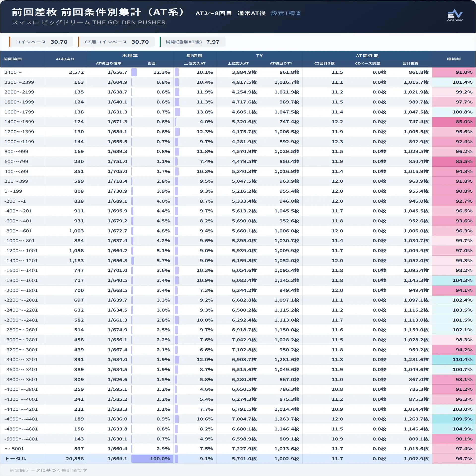
Task: Click the 純増(通常AT後) 7.97 chip
Action: pyautogui.click(x=192, y=42)
